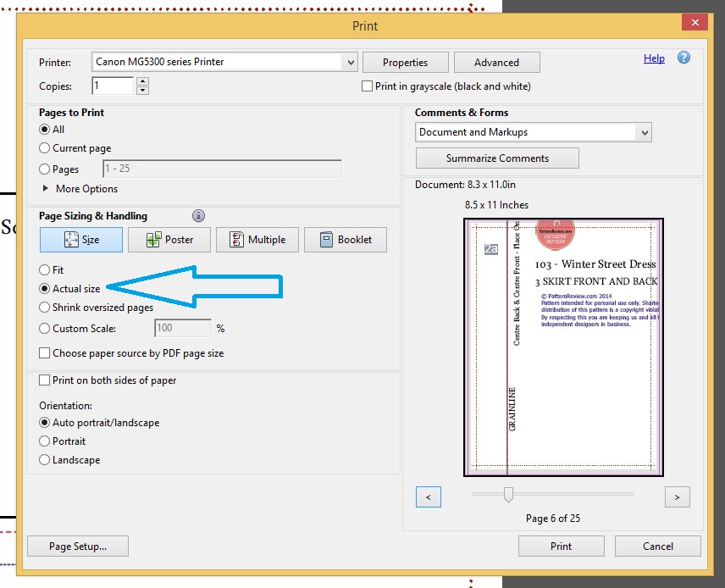Click the Custom Scale percentage field
The width and height of the screenshot is (725, 588).
pyautogui.click(x=183, y=328)
